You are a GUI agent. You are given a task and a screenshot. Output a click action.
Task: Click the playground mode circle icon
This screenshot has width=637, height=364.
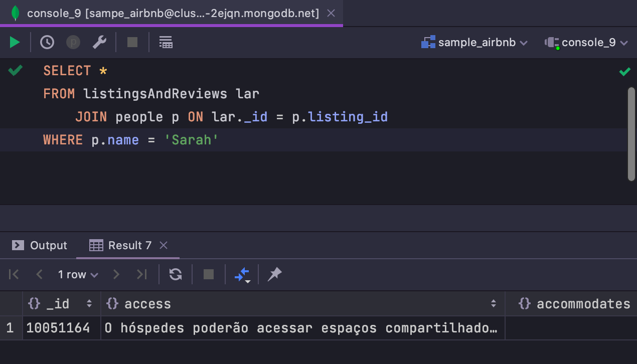pyautogui.click(x=73, y=43)
